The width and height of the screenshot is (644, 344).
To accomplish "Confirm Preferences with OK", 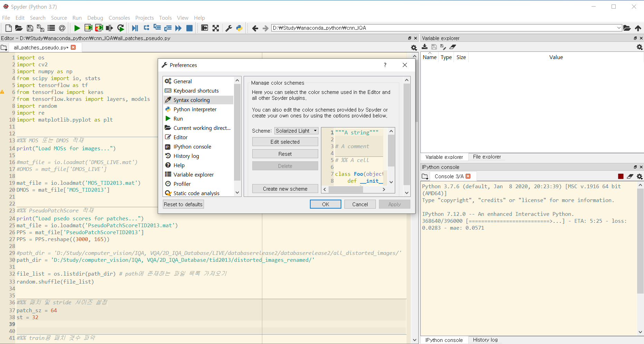I will click(x=325, y=204).
